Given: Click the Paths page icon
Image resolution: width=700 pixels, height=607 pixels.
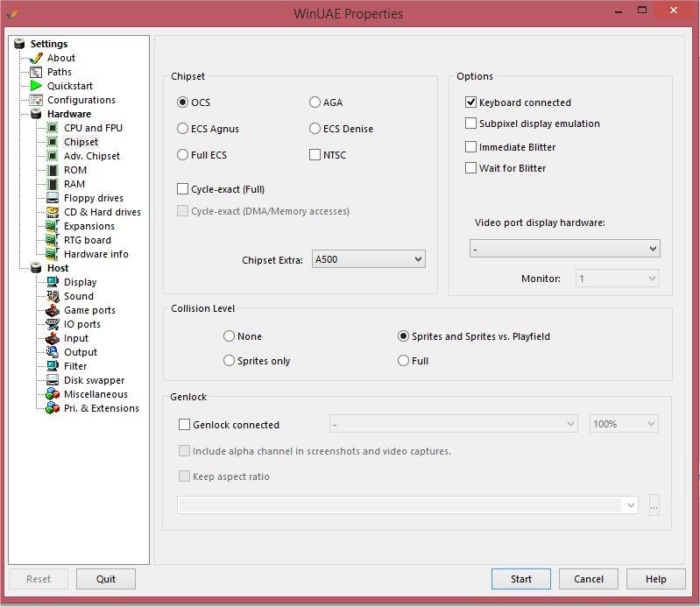Looking at the screenshot, I should (x=36, y=72).
